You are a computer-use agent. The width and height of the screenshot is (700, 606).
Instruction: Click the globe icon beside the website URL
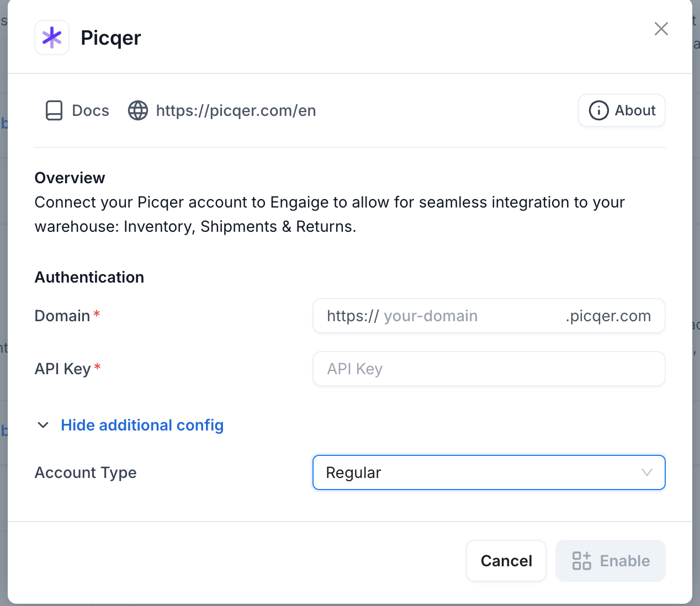point(138,110)
